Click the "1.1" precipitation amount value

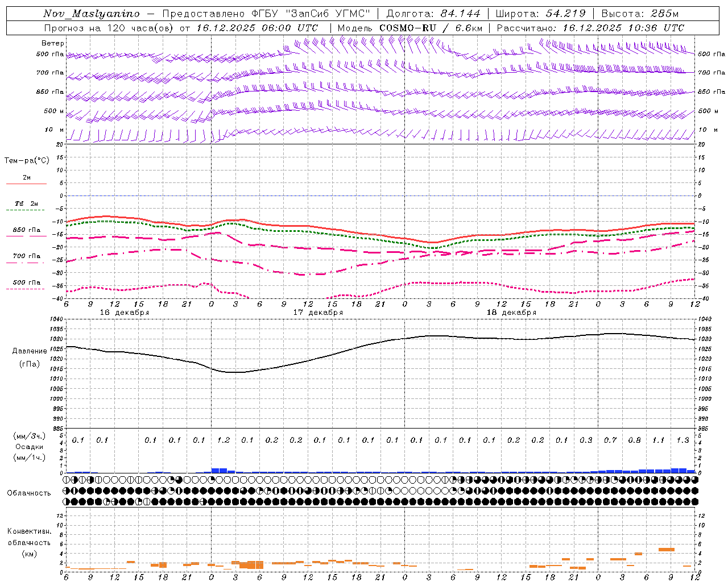tap(658, 440)
